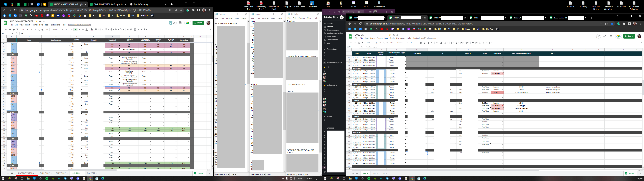Open borders tool in AUDIO MAIN TRACKER toolbar
The width and height of the screenshot is (644, 181).
pos(96,29)
